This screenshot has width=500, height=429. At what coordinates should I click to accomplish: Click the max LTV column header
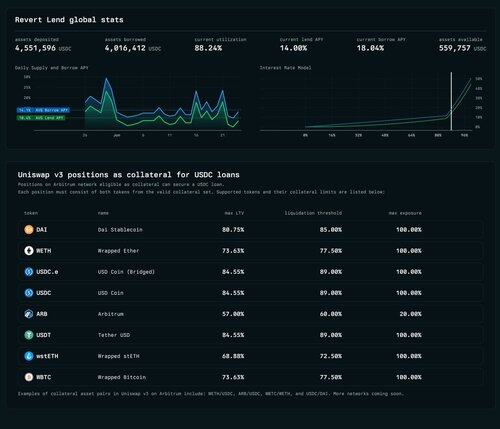click(x=234, y=213)
